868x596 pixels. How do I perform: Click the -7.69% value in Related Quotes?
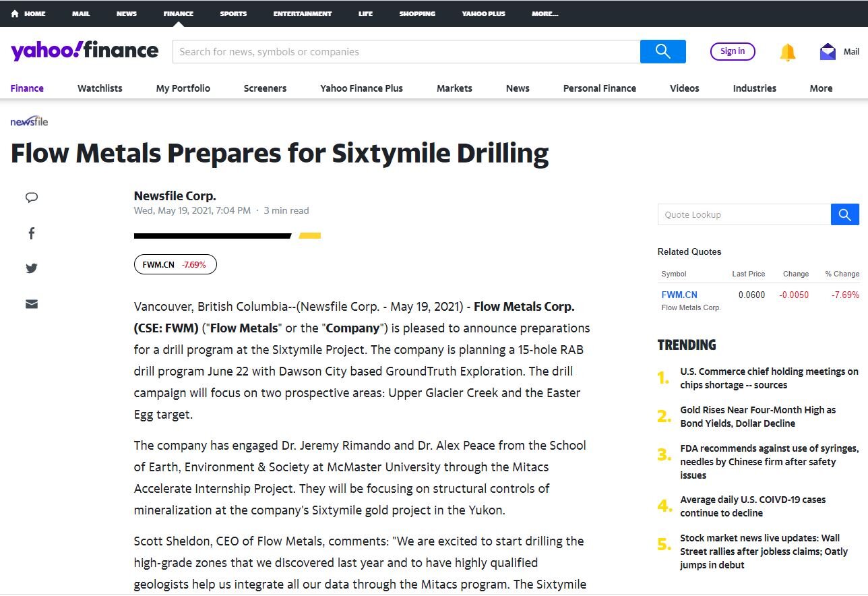click(x=845, y=295)
